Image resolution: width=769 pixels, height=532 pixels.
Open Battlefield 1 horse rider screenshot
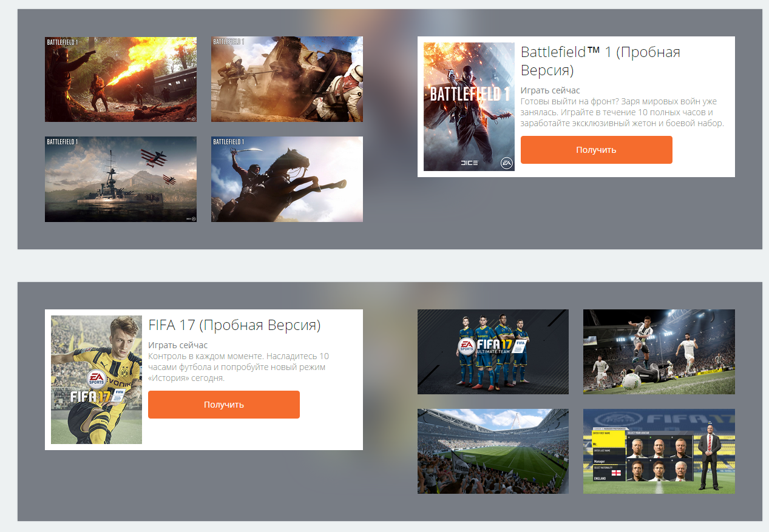coord(287,179)
